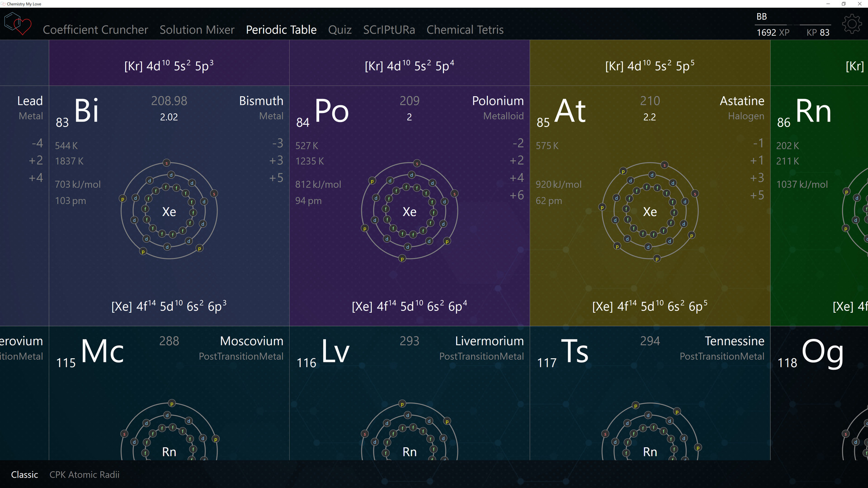The width and height of the screenshot is (868, 488).
Task: Click the Livermorium element name
Action: 490,341
